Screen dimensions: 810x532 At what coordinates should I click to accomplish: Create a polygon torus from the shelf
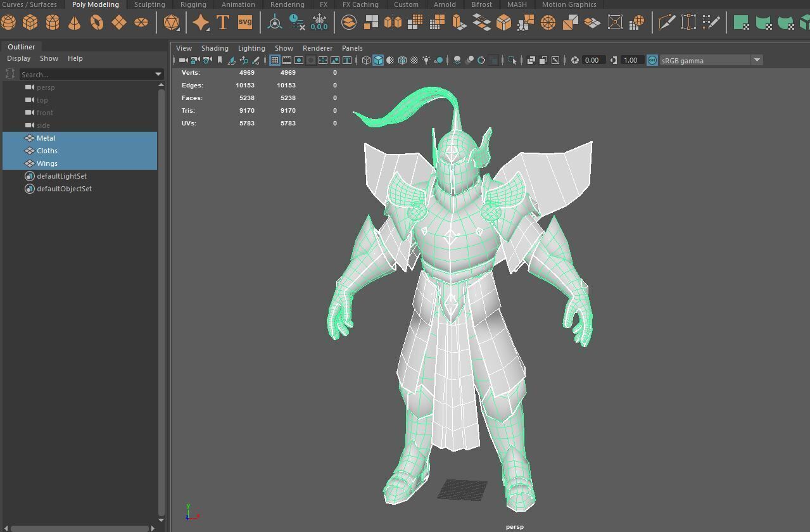tap(96, 22)
